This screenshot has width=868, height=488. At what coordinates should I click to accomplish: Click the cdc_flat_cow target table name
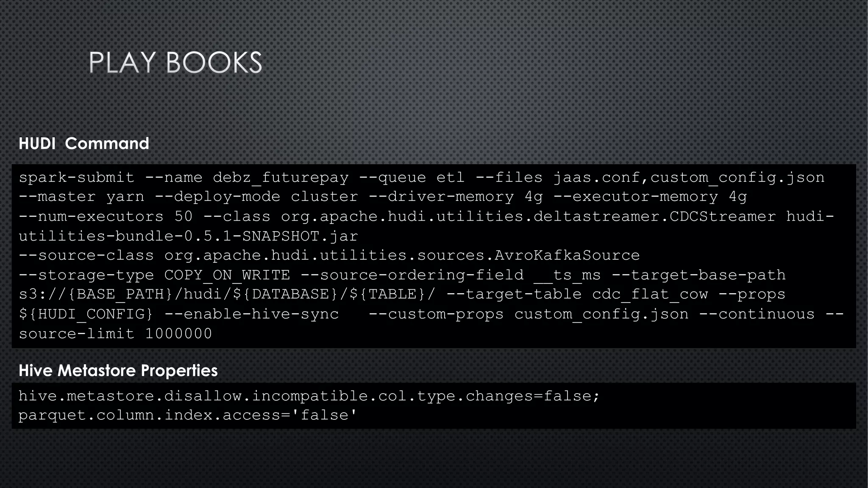(x=650, y=294)
